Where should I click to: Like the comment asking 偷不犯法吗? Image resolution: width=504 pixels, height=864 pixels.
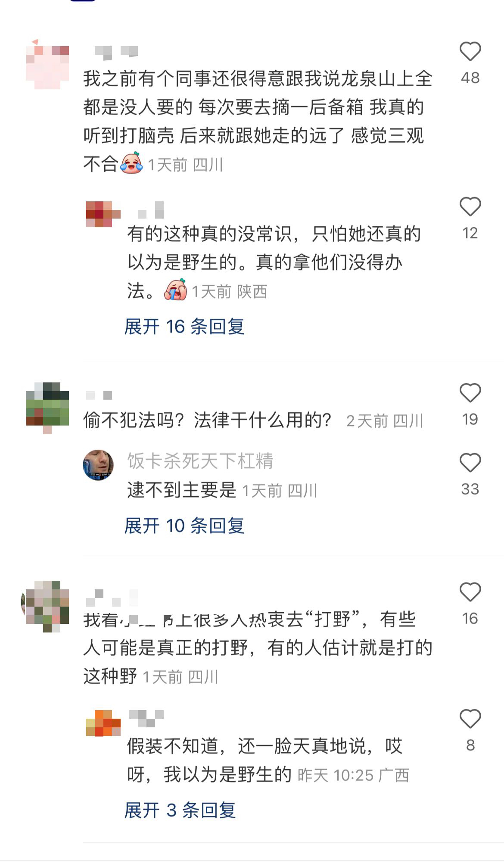click(x=470, y=393)
